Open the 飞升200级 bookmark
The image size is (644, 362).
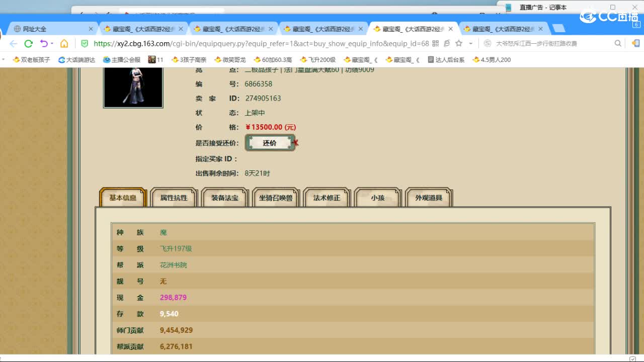point(317,60)
